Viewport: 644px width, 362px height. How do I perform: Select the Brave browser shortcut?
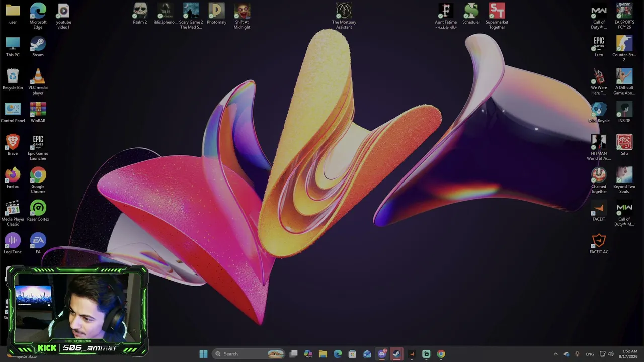(13, 145)
